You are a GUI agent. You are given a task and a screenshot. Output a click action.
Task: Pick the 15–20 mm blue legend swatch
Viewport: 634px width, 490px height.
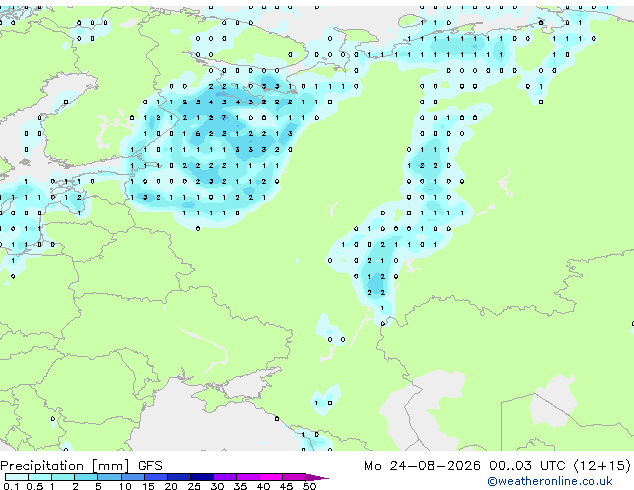click(155, 477)
